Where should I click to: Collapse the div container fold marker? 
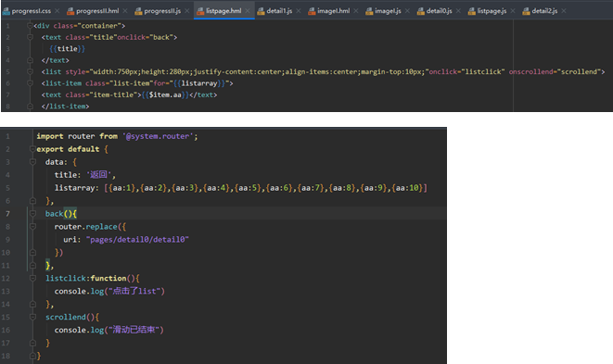[x=30, y=26]
